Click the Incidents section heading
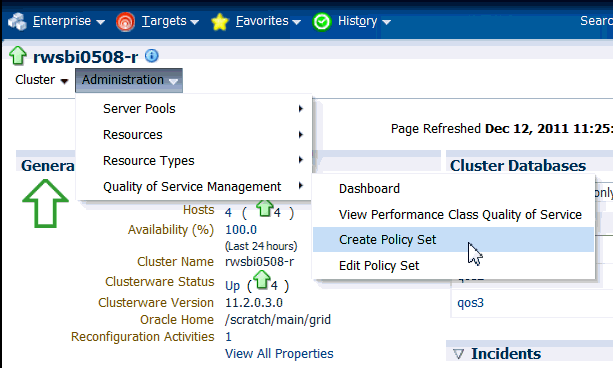 [506, 354]
